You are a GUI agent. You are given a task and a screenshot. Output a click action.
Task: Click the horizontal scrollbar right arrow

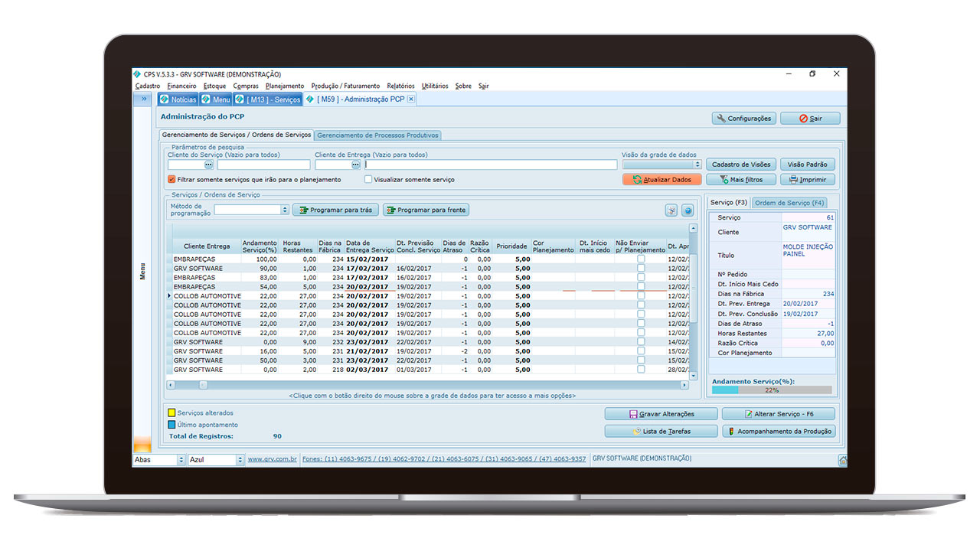[685, 385]
